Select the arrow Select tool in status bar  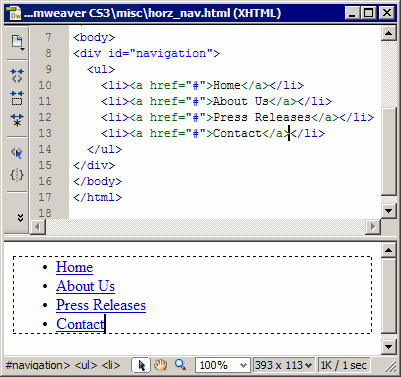tap(141, 365)
